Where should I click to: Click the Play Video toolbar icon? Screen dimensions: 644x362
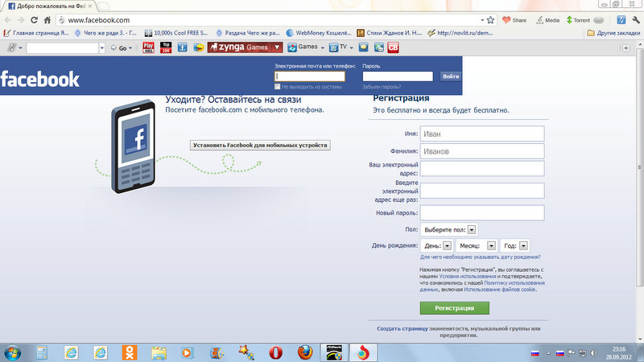tap(148, 47)
